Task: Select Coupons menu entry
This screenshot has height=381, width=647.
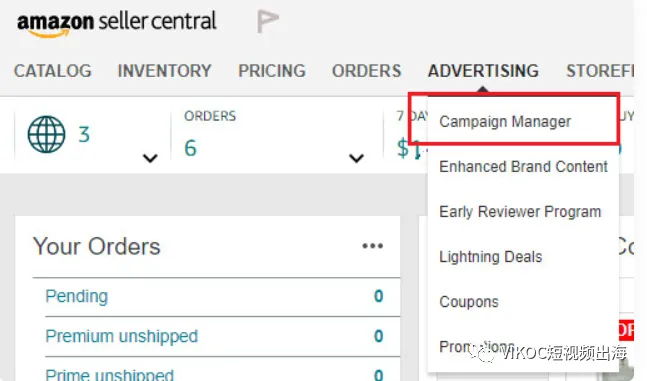Action: pos(469,302)
